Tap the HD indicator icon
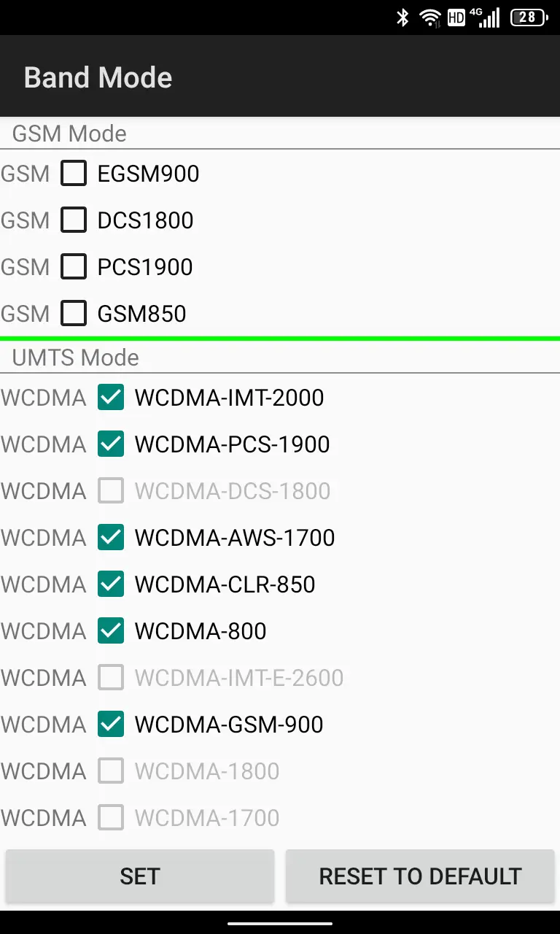 [456, 18]
